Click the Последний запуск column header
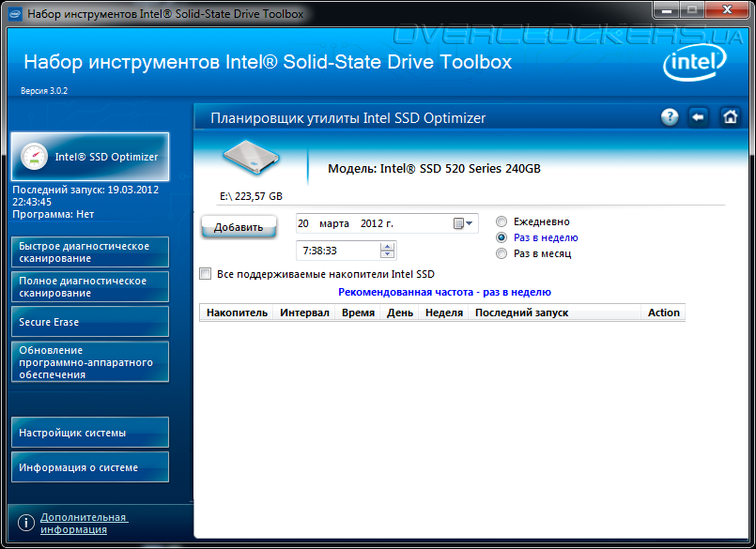Screen dimensions: 756x549 click(x=555, y=313)
